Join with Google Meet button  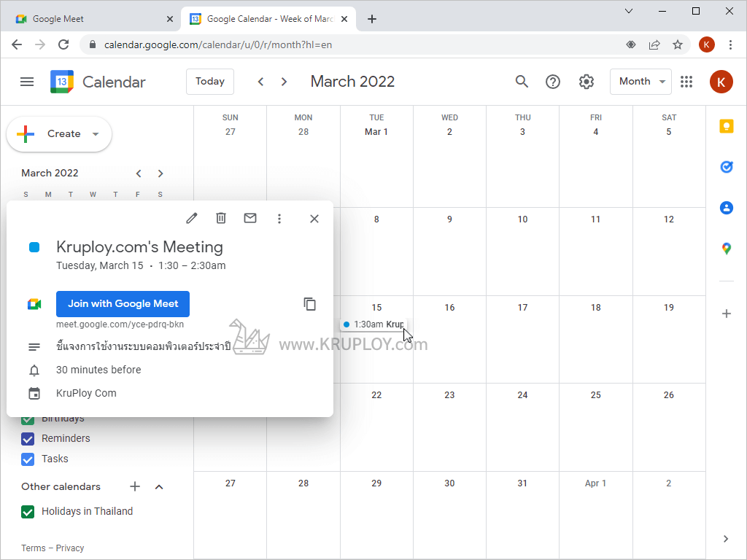pos(123,304)
